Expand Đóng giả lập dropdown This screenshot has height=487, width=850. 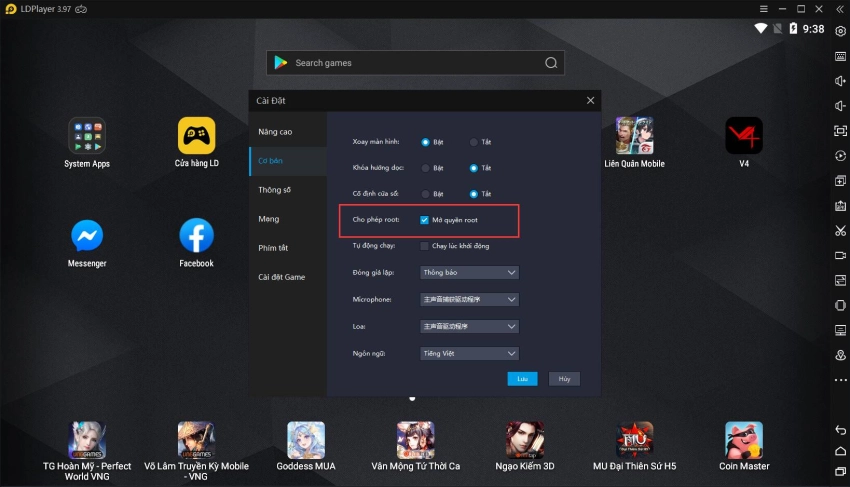coord(469,272)
